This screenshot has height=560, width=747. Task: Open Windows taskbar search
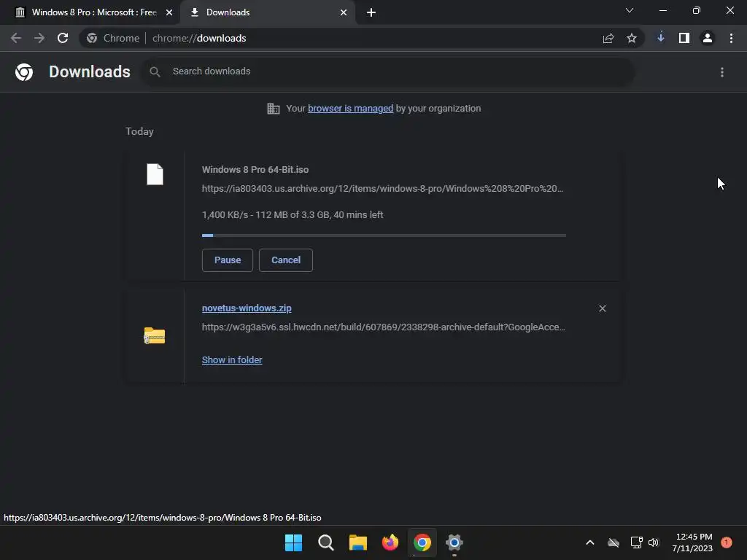326,542
